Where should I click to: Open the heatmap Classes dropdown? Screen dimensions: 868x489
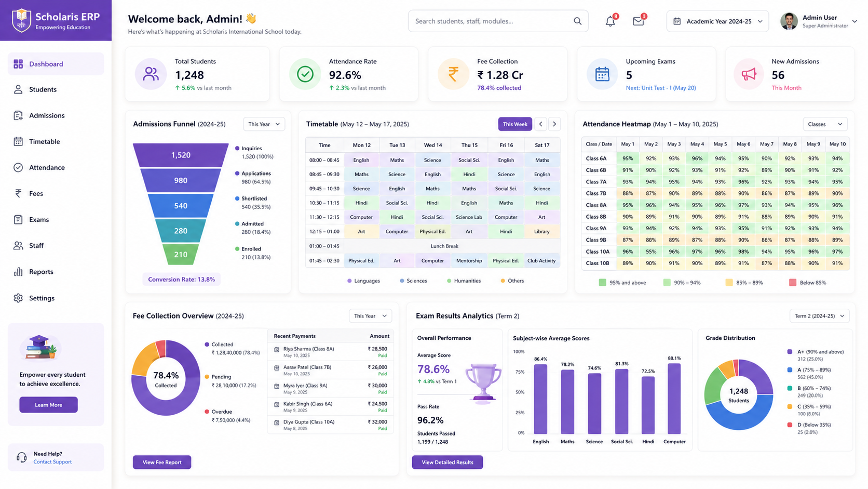pos(825,124)
